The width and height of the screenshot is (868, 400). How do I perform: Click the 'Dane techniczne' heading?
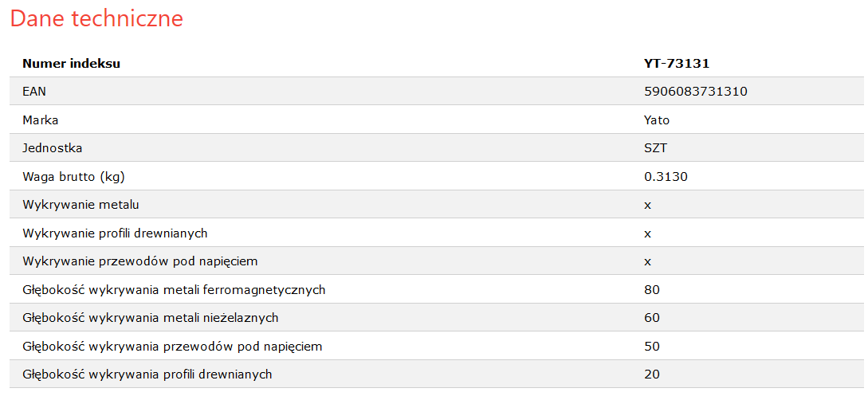click(97, 19)
